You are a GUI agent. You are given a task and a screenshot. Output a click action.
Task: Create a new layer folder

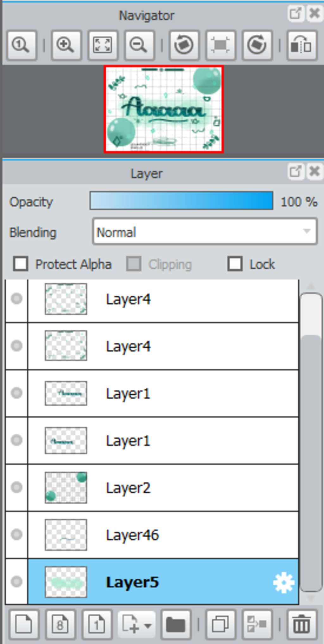coord(176,625)
